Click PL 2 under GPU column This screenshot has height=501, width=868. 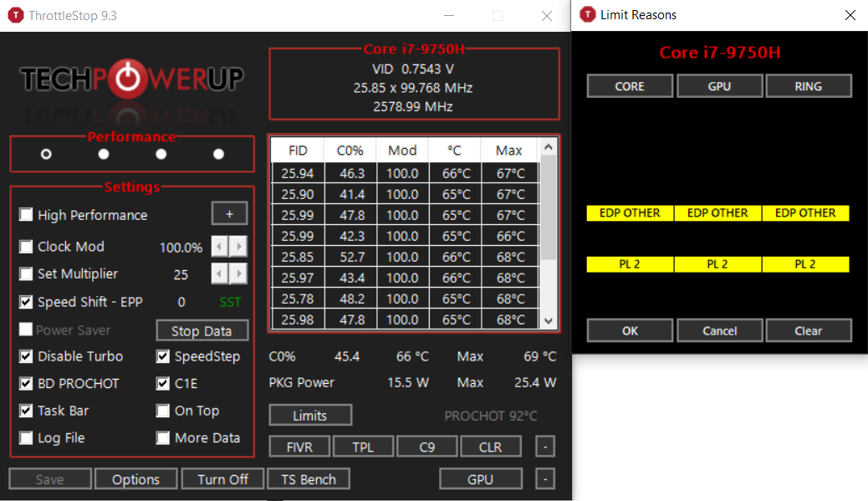[x=717, y=264]
